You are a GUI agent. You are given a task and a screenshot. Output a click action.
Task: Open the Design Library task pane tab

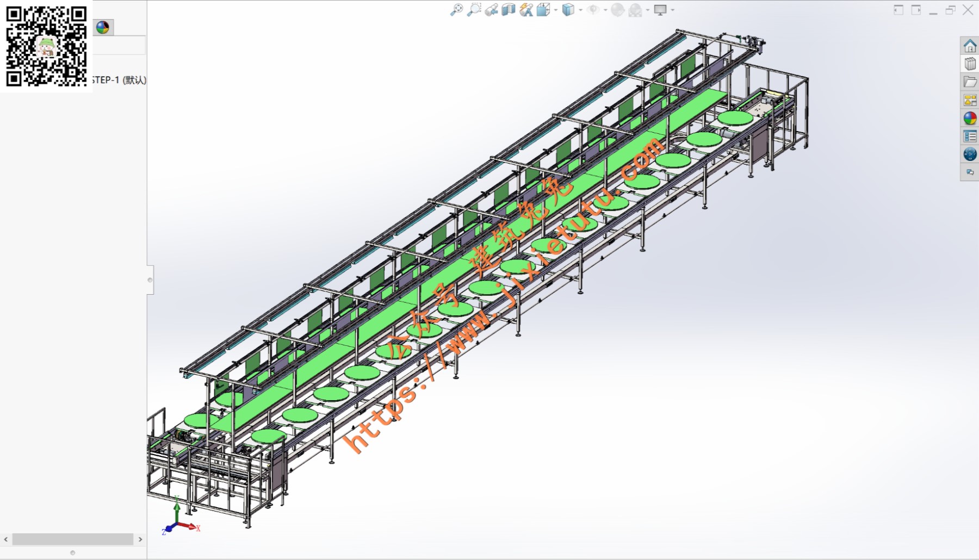[x=970, y=64]
